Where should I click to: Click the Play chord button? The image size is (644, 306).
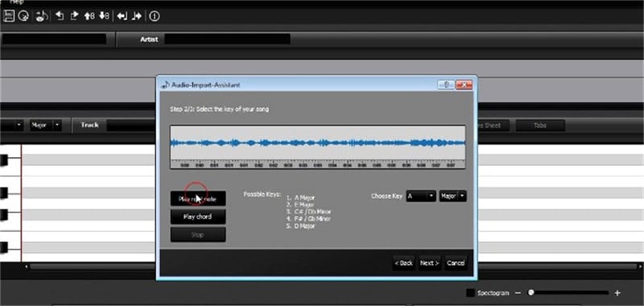pos(198,217)
